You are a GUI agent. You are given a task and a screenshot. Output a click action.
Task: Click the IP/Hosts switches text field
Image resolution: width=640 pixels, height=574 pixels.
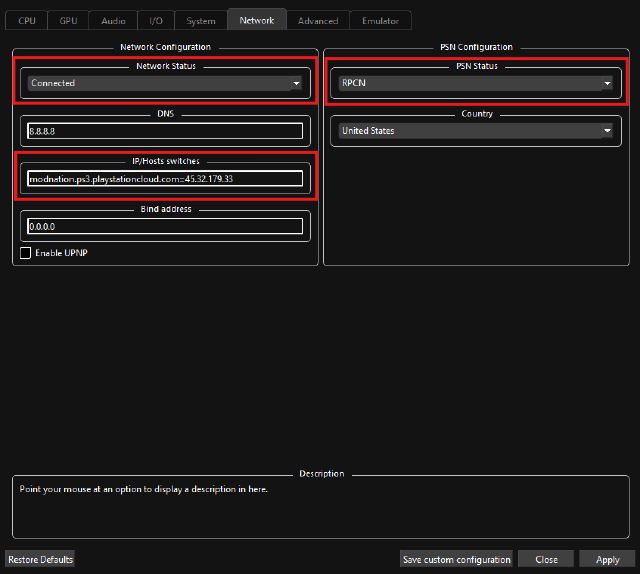pyautogui.click(x=165, y=179)
